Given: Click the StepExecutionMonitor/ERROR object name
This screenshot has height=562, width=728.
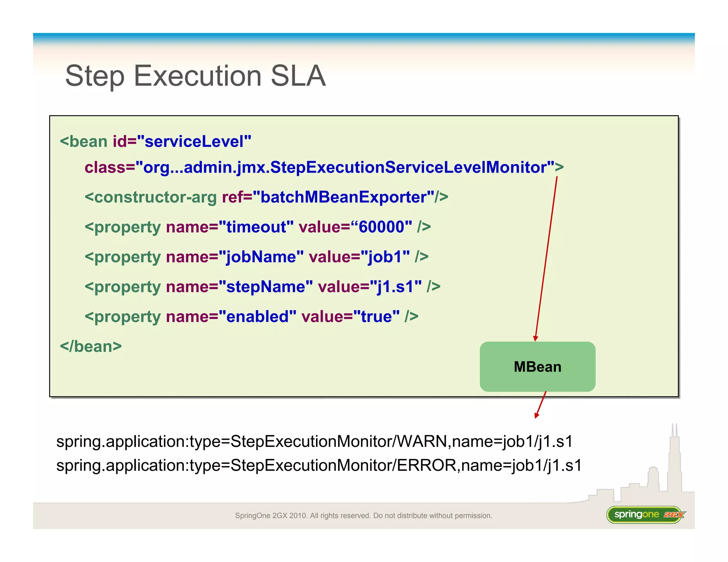Looking at the screenshot, I should tap(318, 465).
